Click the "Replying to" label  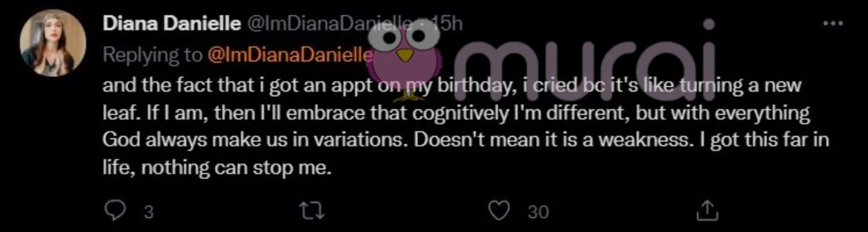(x=152, y=55)
